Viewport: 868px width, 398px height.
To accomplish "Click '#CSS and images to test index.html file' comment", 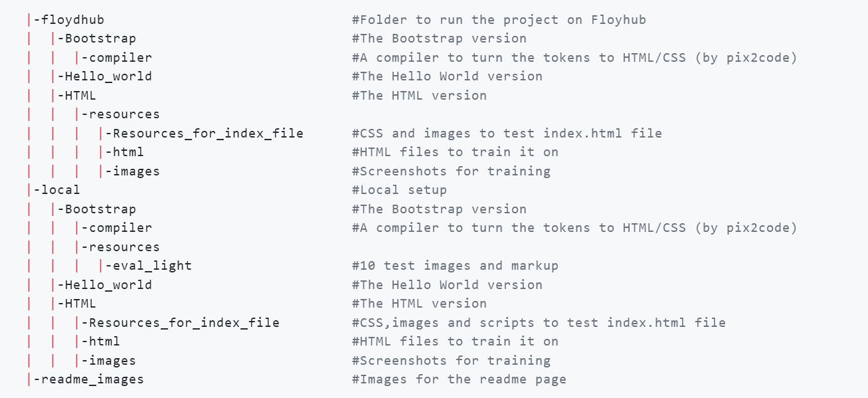I will (x=507, y=134).
